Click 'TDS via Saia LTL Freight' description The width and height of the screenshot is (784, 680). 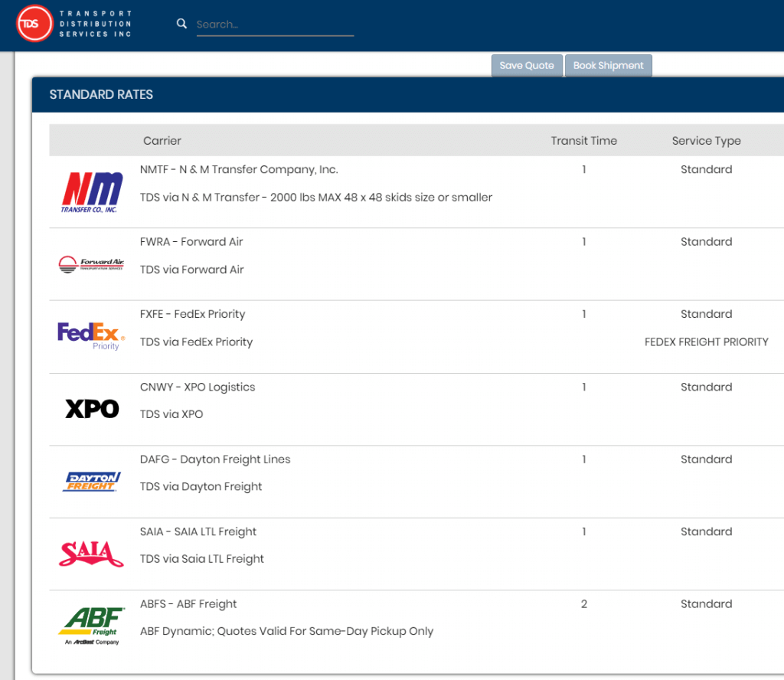(x=202, y=559)
